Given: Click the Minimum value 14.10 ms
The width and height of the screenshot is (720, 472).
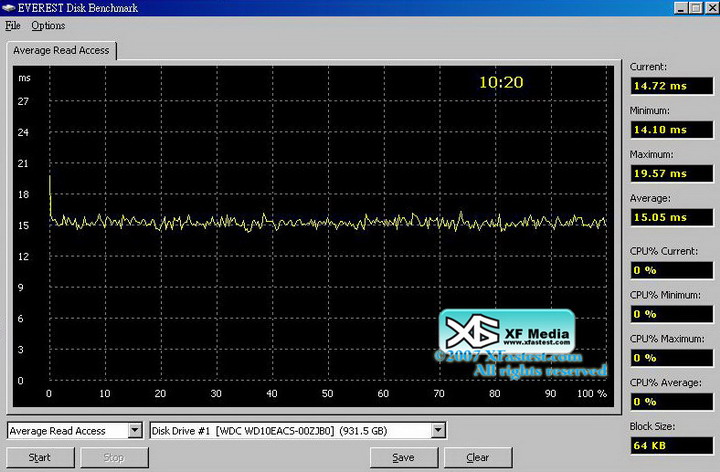Looking at the screenshot, I should click(x=672, y=130).
